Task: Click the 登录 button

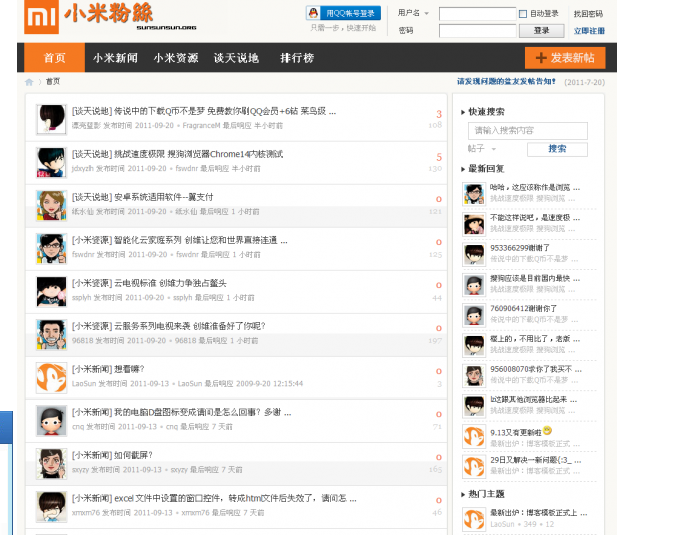Action: (x=541, y=30)
